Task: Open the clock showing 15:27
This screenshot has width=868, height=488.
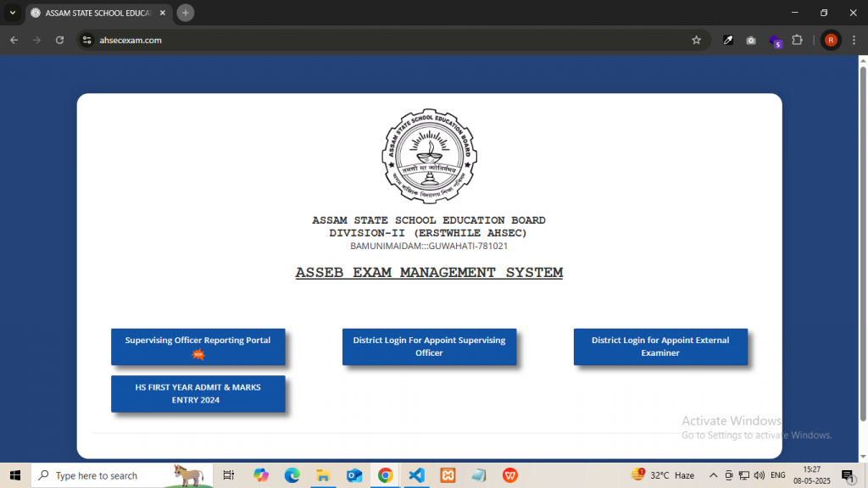Action: tap(812, 475)
